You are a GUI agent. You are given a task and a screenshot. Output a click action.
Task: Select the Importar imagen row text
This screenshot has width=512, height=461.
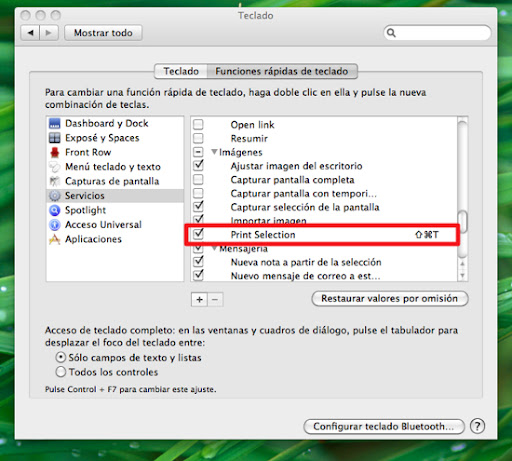(268, 220)
